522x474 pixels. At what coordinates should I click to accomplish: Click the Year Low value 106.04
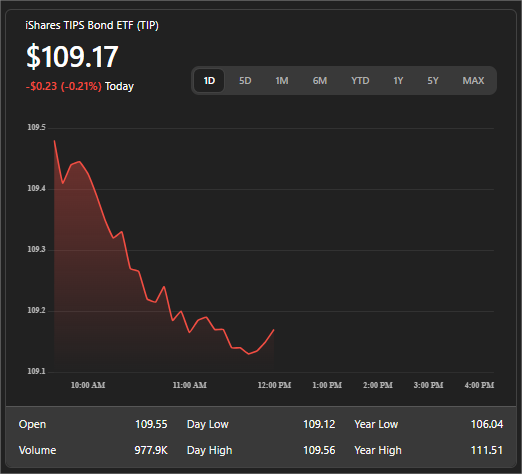487,424
